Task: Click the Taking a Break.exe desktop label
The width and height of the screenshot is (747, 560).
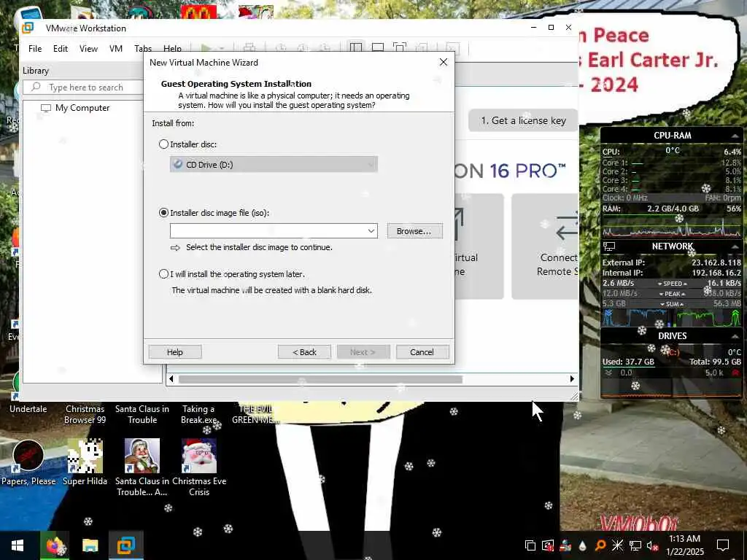Action: point(198,414)
